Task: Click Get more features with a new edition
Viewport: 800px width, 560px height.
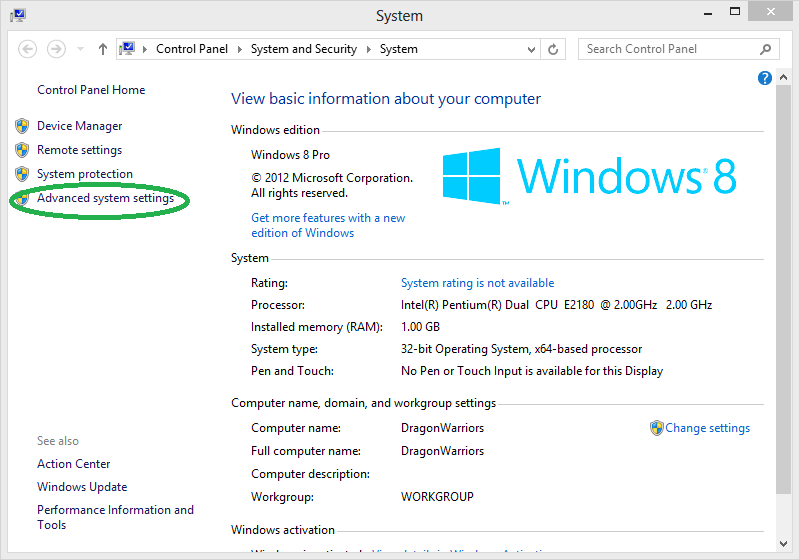Action: (x=328, y=225)
